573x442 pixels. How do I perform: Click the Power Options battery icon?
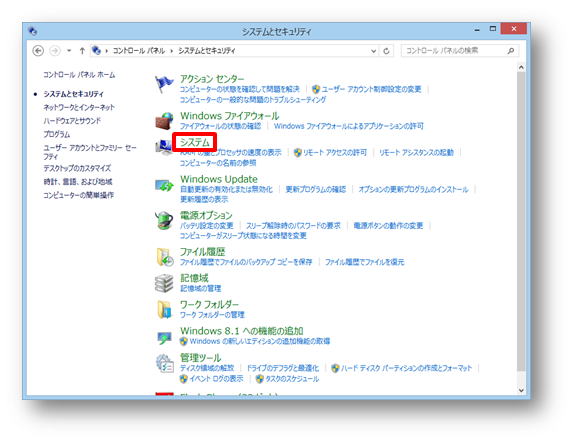164,220
